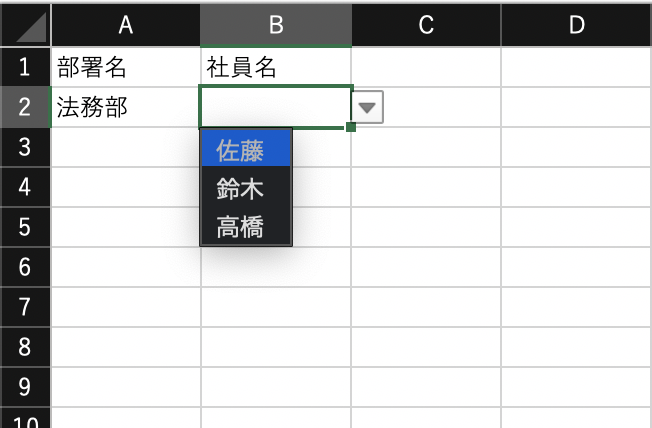Pick 高橋 in the validation list
652x428 pixels.
tap(246, 227)
